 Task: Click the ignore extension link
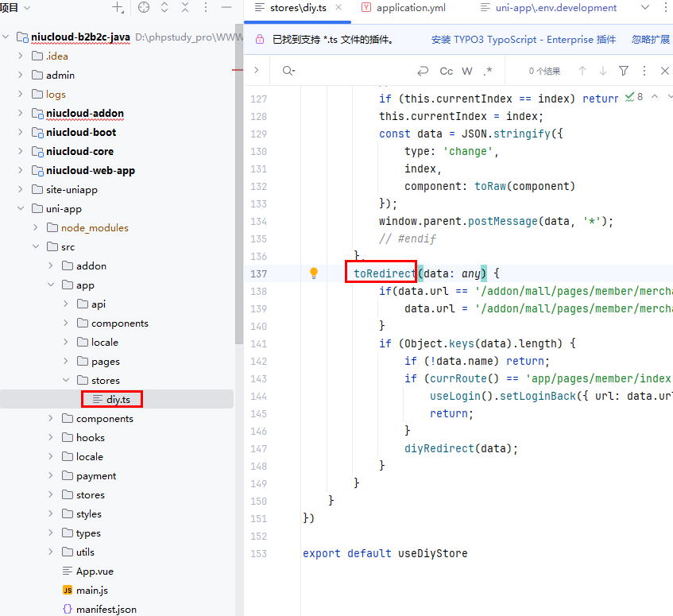650,39
